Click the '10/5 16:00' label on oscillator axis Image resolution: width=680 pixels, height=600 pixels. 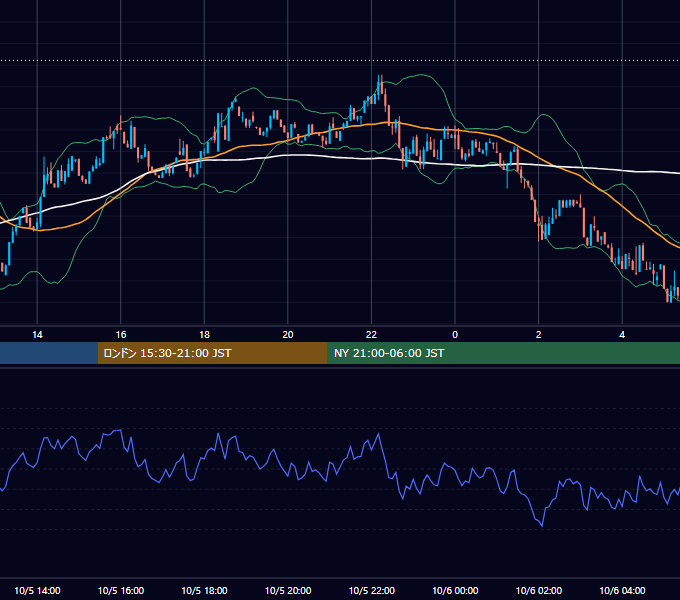tap(121, 590)
